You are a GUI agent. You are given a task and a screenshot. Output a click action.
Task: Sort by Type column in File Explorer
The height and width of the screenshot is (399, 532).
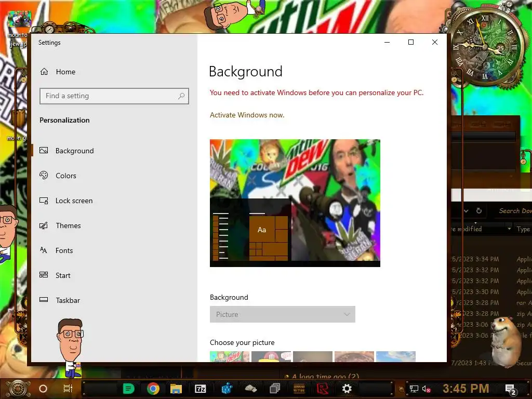(523, 229)
